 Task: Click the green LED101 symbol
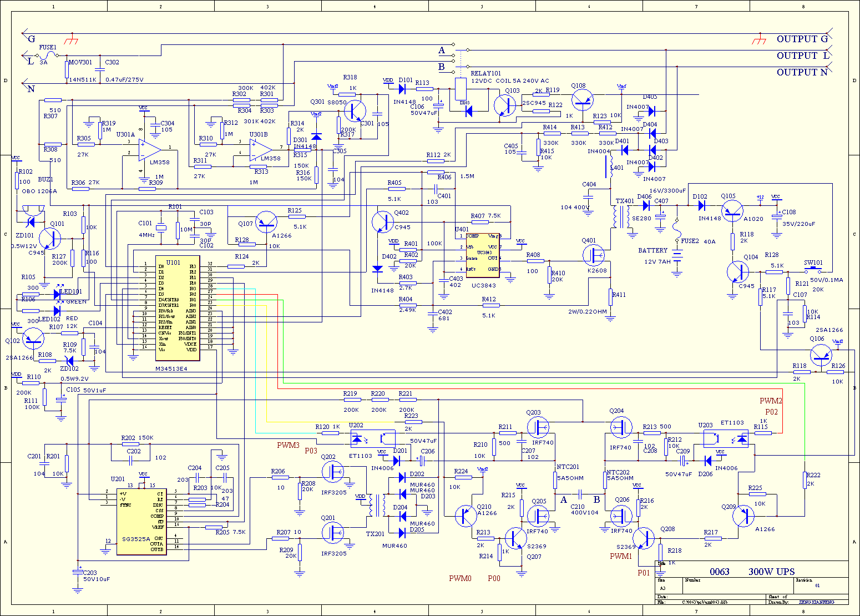[58, 294]
